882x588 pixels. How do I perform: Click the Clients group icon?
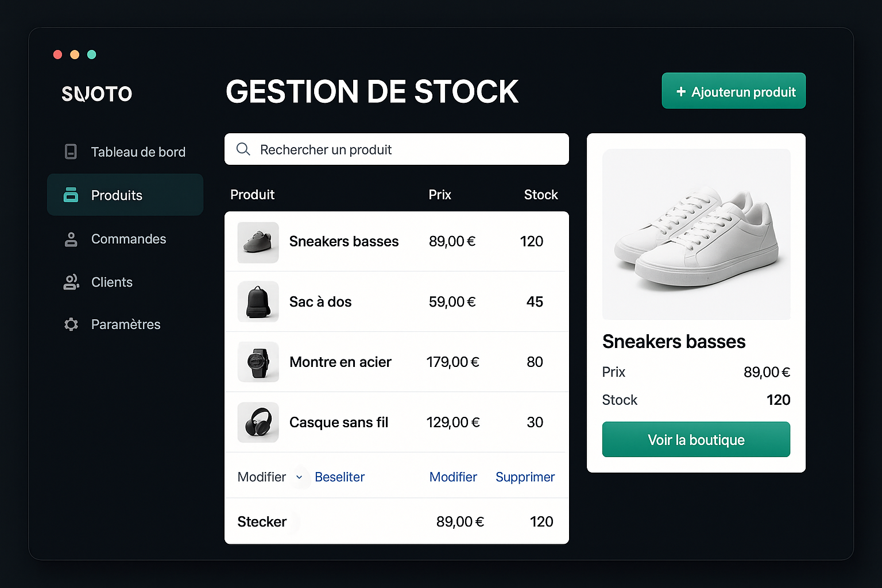(x=71, y=282)
